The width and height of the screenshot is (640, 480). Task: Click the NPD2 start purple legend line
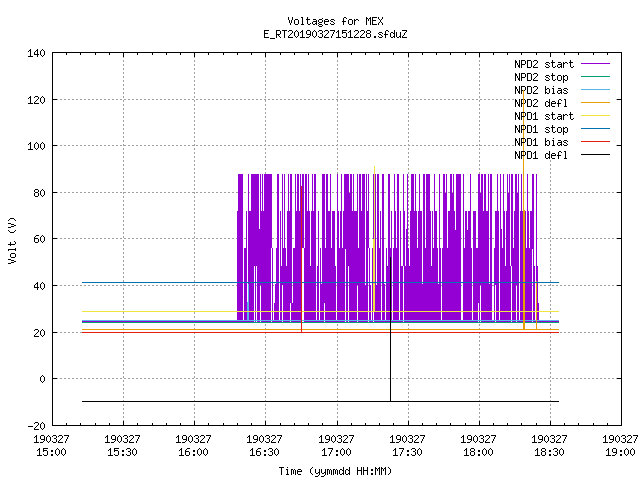pos(595,64)
